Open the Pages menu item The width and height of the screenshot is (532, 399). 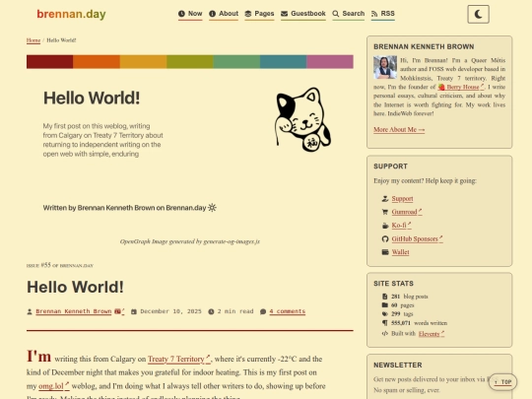pyautogui.click(x=259, y=14)
